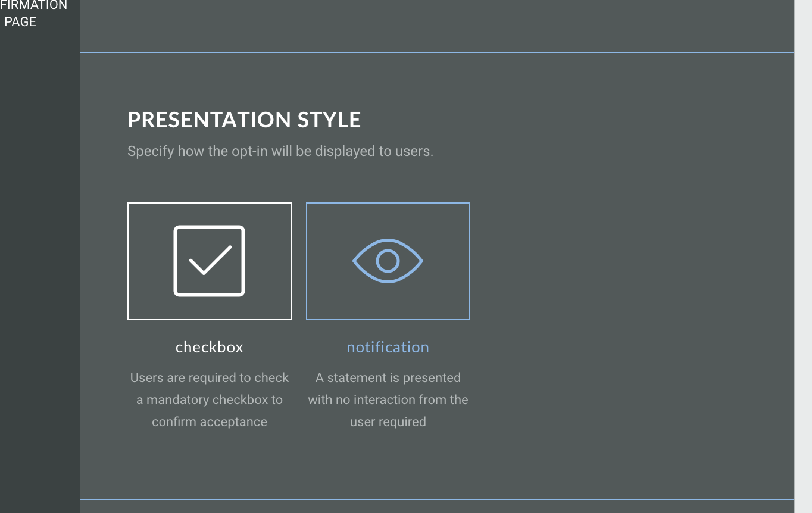This screenshot has height=513, width=812.
Task: Click the checkmark icon in the checkbox tile
Action: coord(209,261)
